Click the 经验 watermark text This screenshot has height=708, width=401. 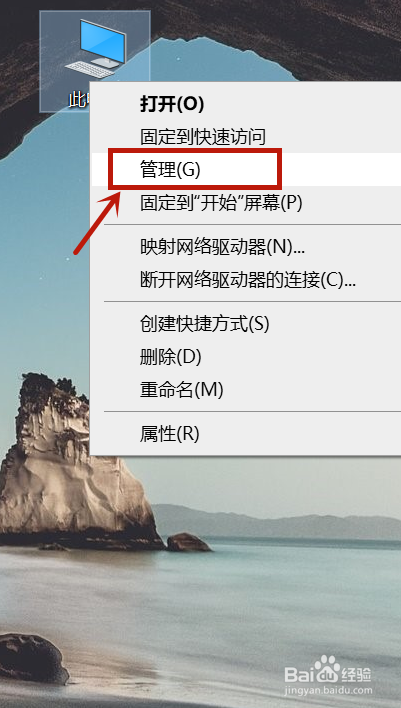point(357,674)
